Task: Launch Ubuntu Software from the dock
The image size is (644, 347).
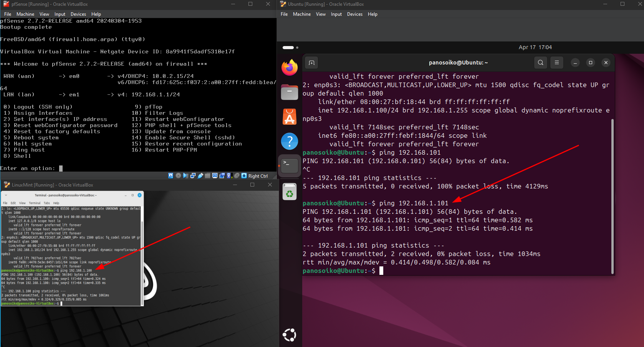Action: point(290,117)
